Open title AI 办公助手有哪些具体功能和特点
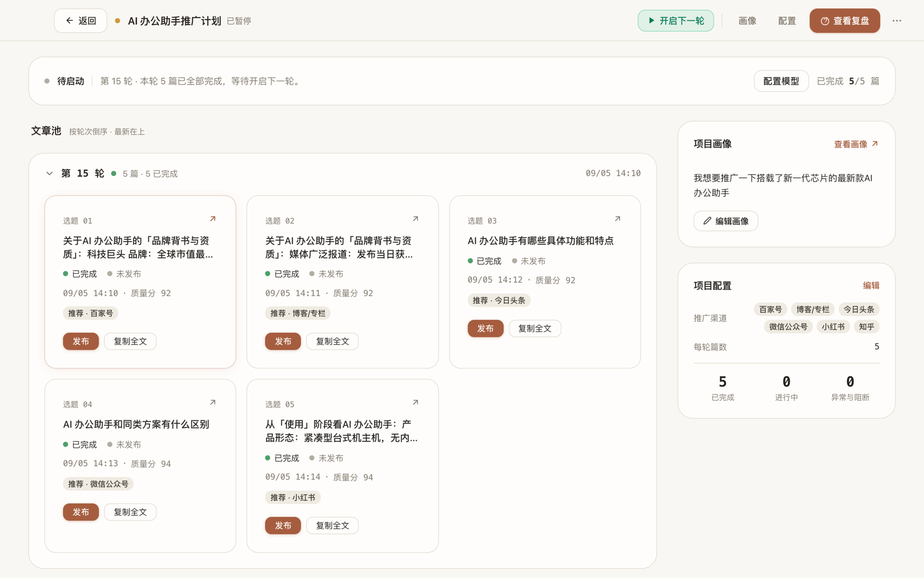This screenshot has width=924, height=578. [x=541, y=241]
